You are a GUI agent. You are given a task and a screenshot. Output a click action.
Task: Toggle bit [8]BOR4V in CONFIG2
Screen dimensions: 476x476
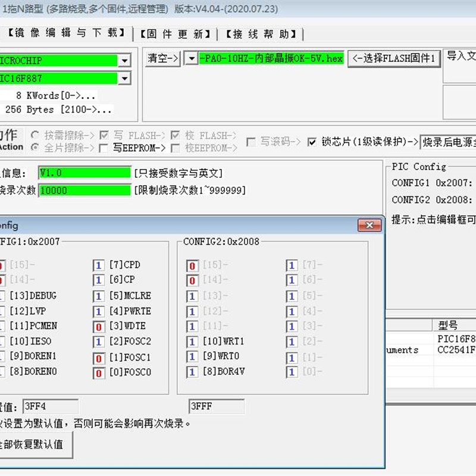pyautogui.click(x=192, y=371)
